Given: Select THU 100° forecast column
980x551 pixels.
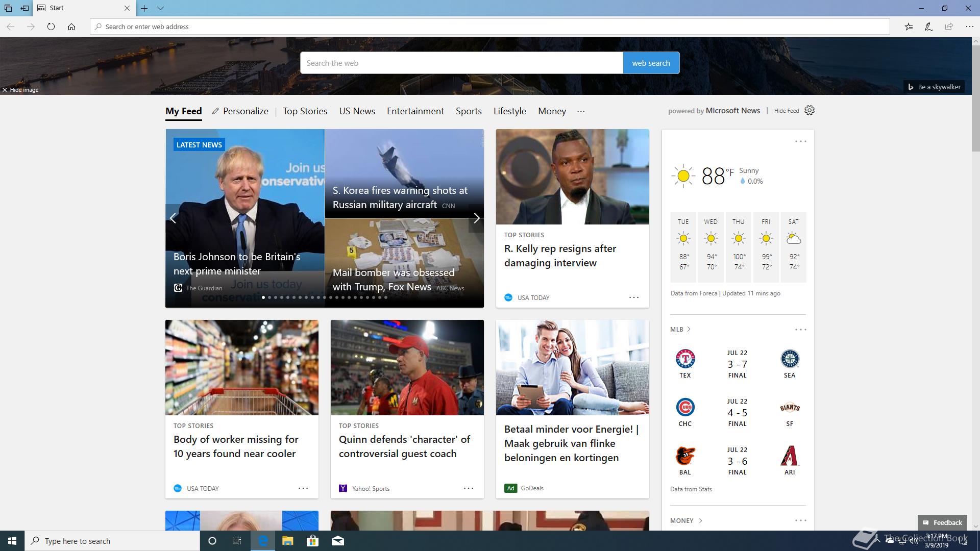Looking at the screenshot, I should coord(739,247).
